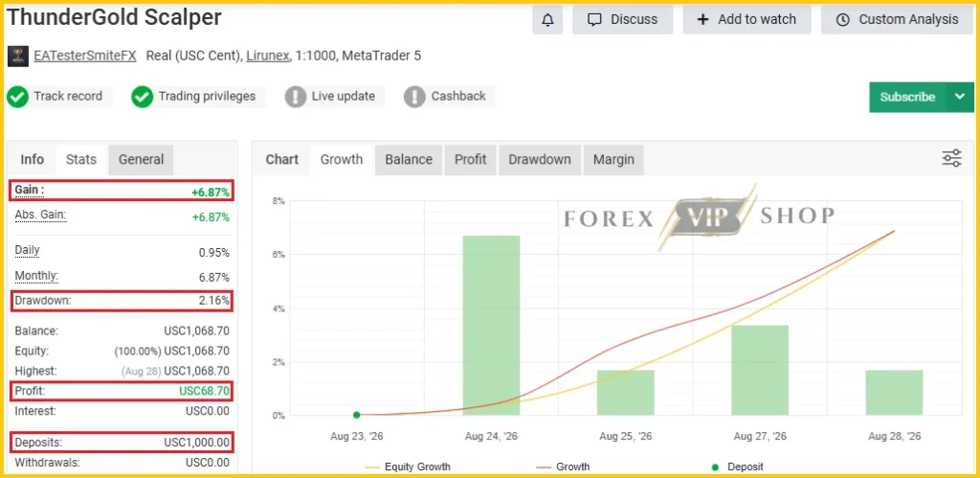Click the Aug 27 green bar
This screenshot has width=980, height=478.
pos(760,370)
